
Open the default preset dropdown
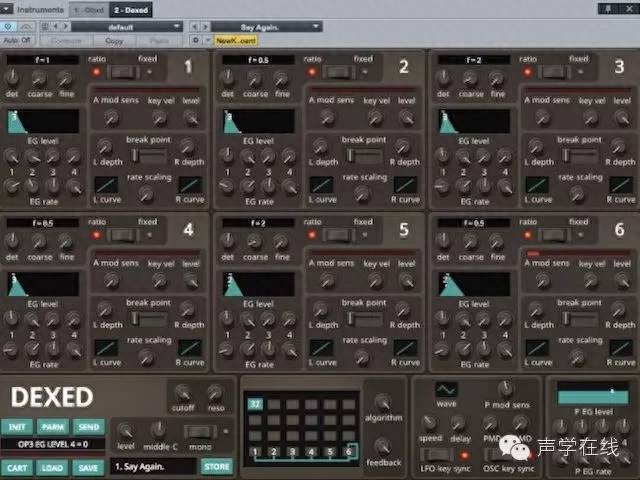[127, 27]
